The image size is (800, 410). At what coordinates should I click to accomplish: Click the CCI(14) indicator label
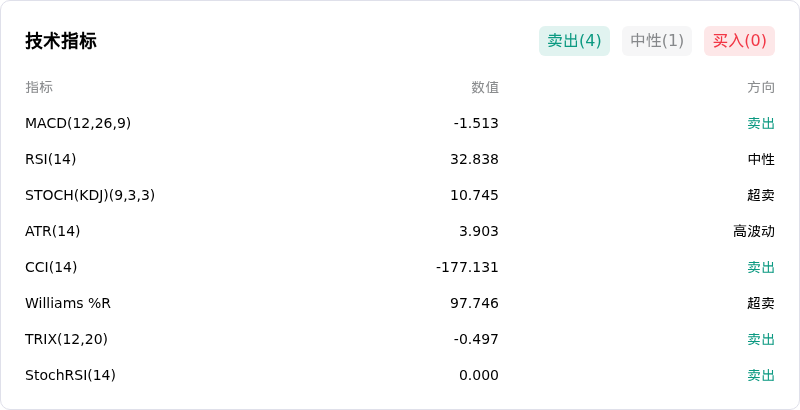(51, 267)
